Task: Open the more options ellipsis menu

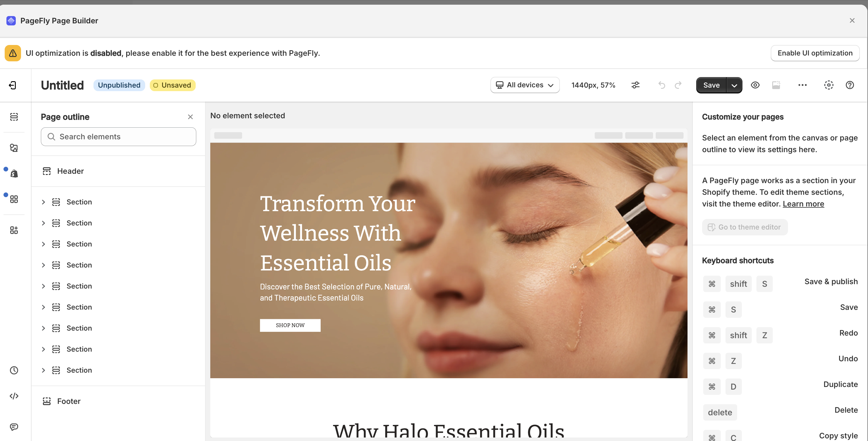Action: click(x=802, y=85)
